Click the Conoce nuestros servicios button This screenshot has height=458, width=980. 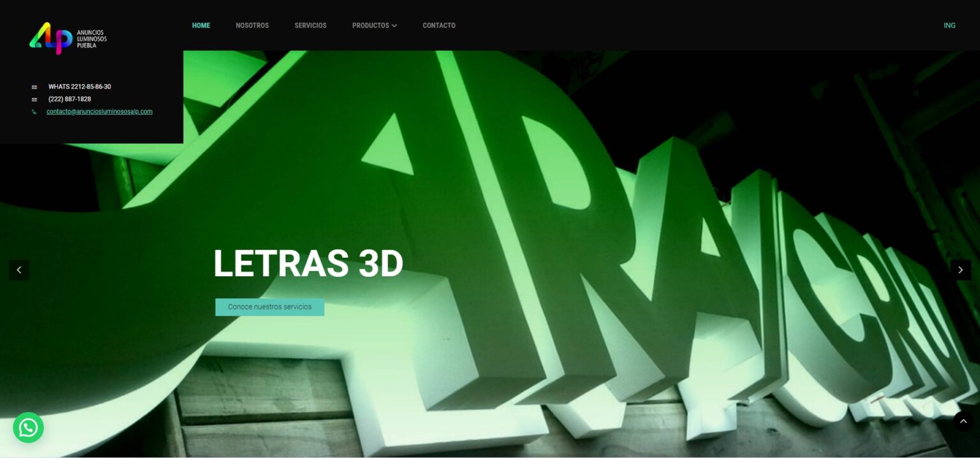tap(270, 307)
